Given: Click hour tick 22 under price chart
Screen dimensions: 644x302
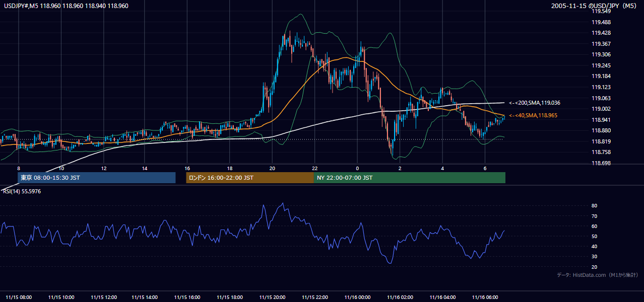Looking at the screenshot, I should click(x=314, y=168).
